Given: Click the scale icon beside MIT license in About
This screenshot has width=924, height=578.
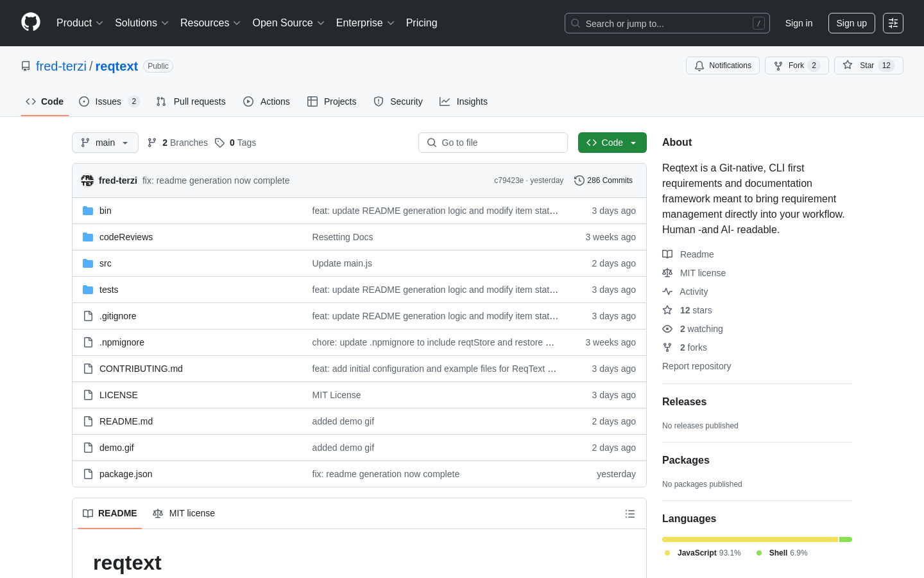Looking at the screenshot, I should [667, 273].
